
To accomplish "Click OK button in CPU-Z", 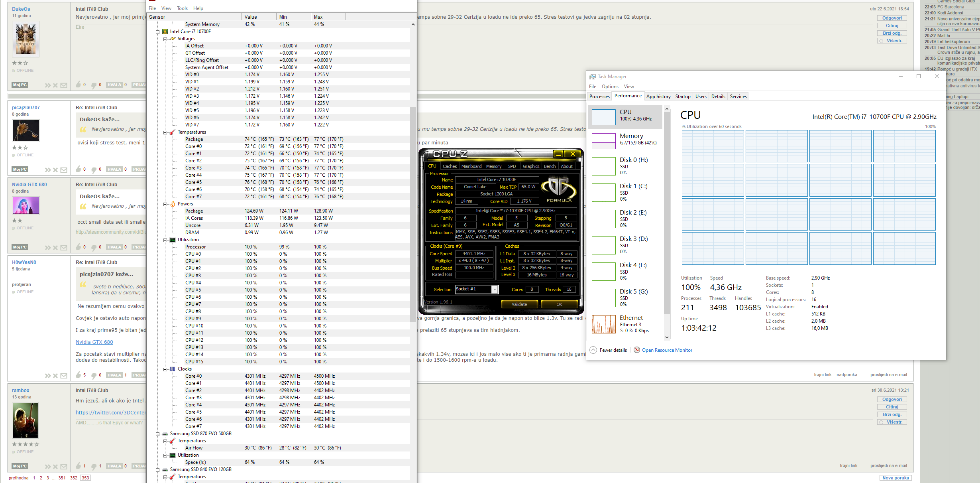I will click(x=559, y=304).
